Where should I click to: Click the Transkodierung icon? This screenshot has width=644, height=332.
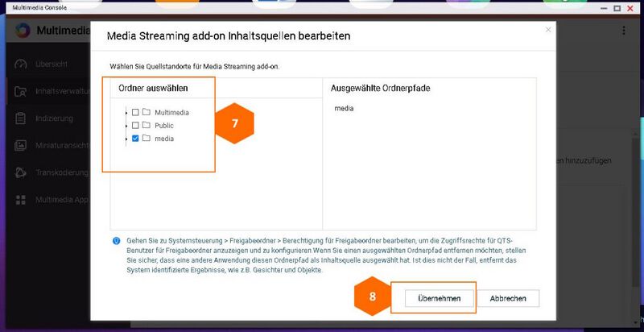point(21,172)
